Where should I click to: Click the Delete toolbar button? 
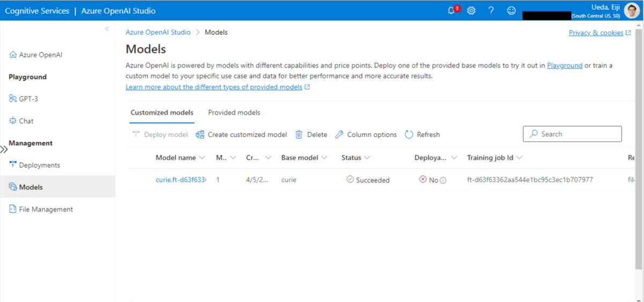pos(311,135)
